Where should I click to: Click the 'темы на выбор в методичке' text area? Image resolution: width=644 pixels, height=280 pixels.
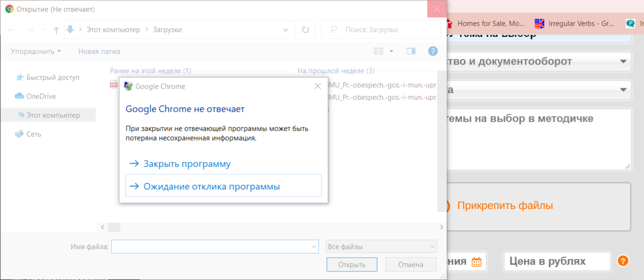[x=538, y=139]
